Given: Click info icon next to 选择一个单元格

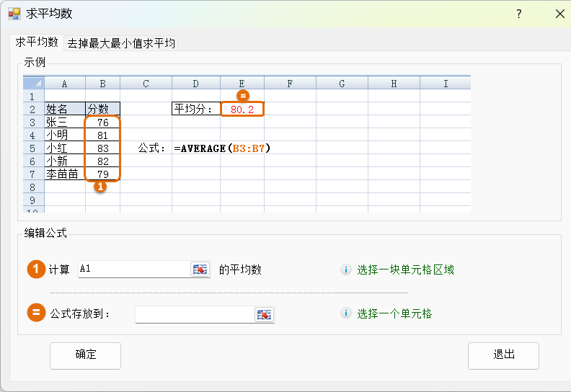Looking at the screenshot, I should coord(346,313).
